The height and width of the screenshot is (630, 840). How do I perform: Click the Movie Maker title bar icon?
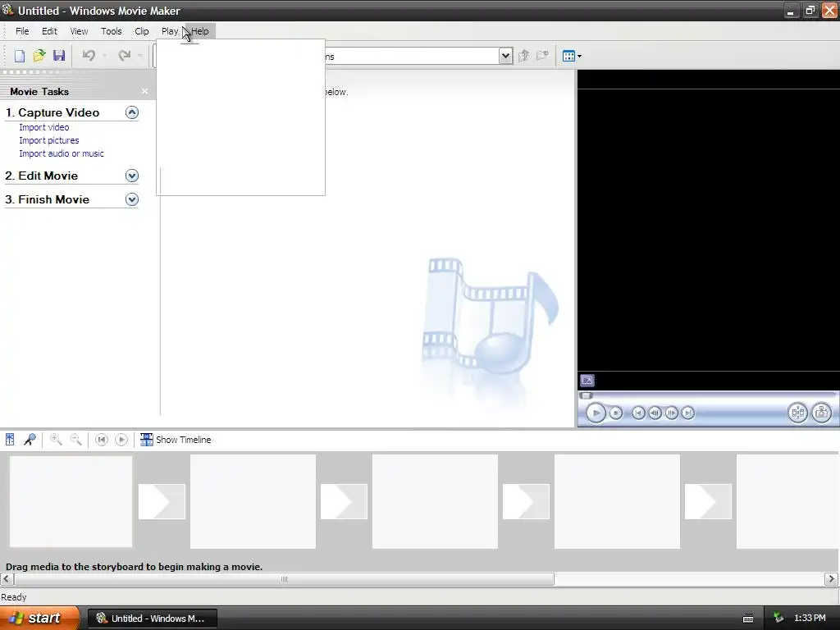[x=7, y=10]
